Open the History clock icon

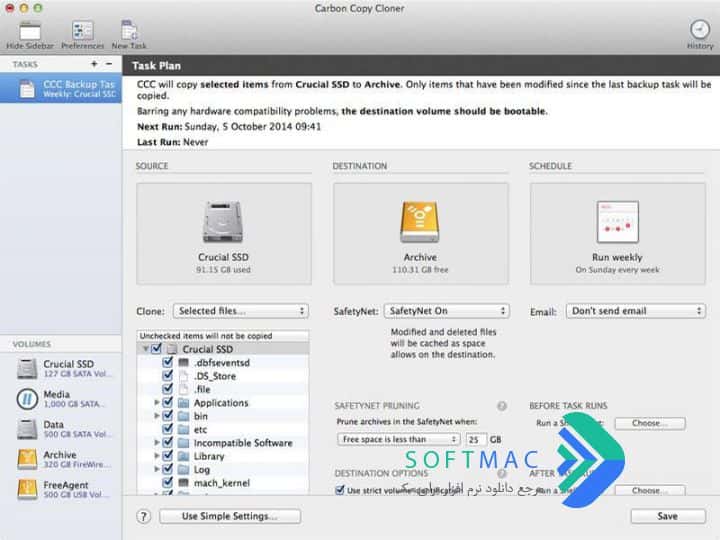pyautogui.click(x=700, y=29)
